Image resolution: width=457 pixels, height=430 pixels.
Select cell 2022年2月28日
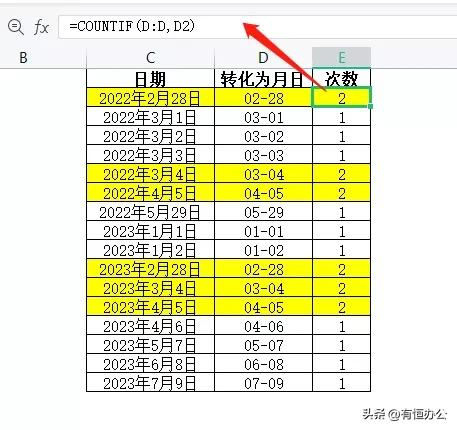150,97
